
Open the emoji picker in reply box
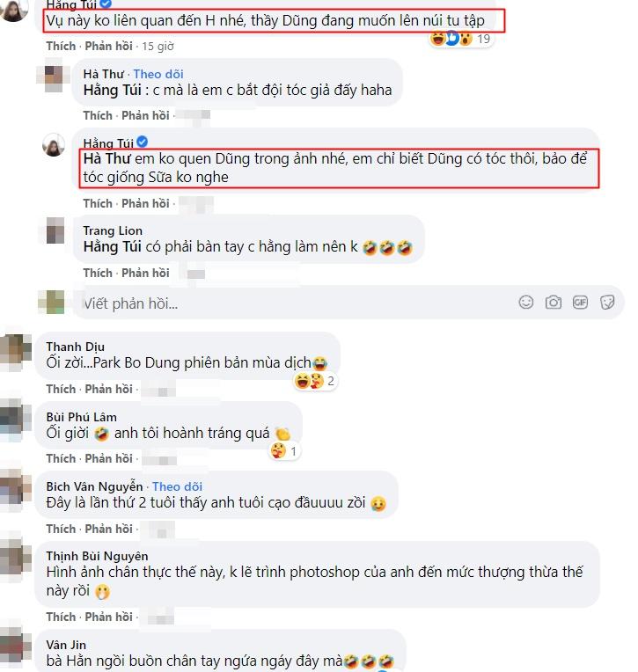point(526,303)
